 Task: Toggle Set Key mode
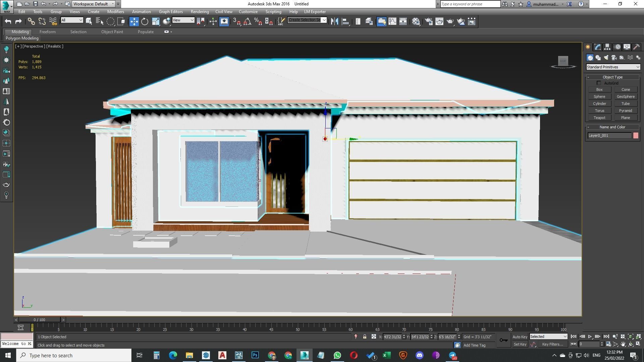coord(520,344)
